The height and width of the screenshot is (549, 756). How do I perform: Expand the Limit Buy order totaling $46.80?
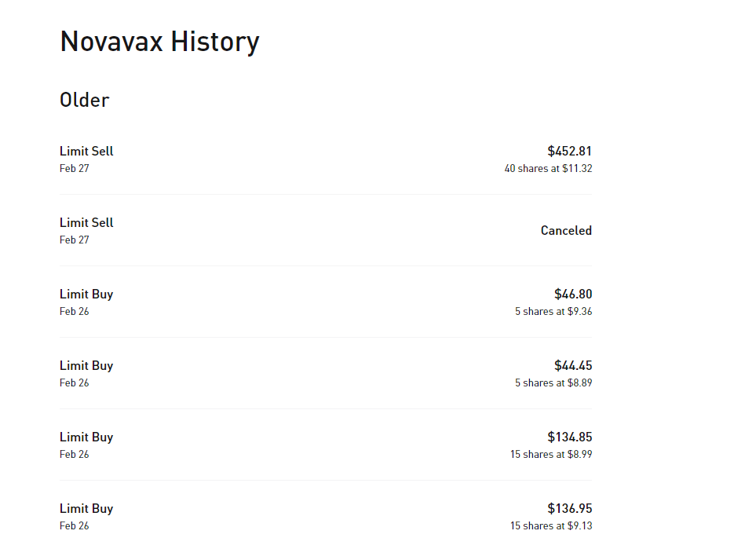[x=86, y=294]
